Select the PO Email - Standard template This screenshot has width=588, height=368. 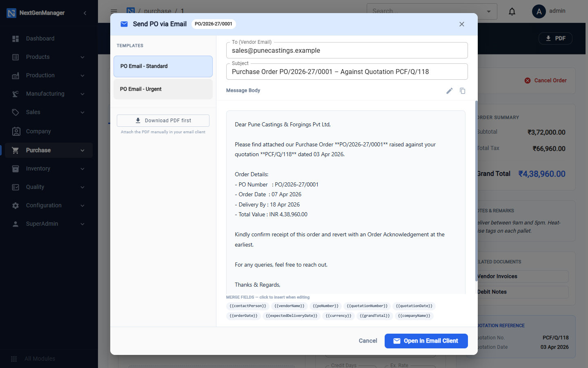pyautogui.click(x=163, y=66)
